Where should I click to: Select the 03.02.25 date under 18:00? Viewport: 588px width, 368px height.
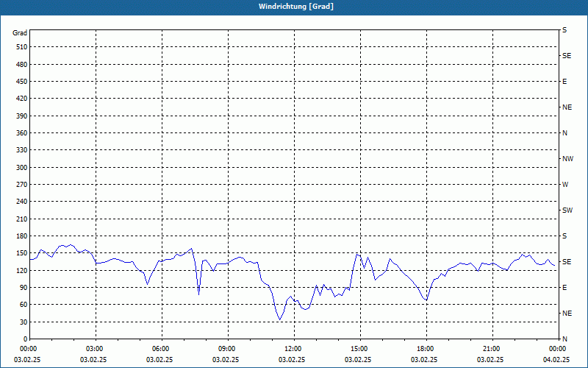pos(424,359)
